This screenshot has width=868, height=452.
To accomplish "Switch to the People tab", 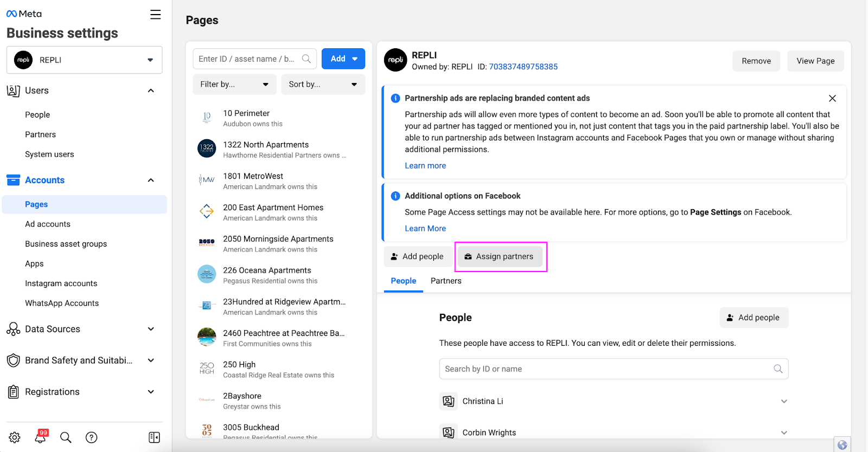I will click(404, 281).
